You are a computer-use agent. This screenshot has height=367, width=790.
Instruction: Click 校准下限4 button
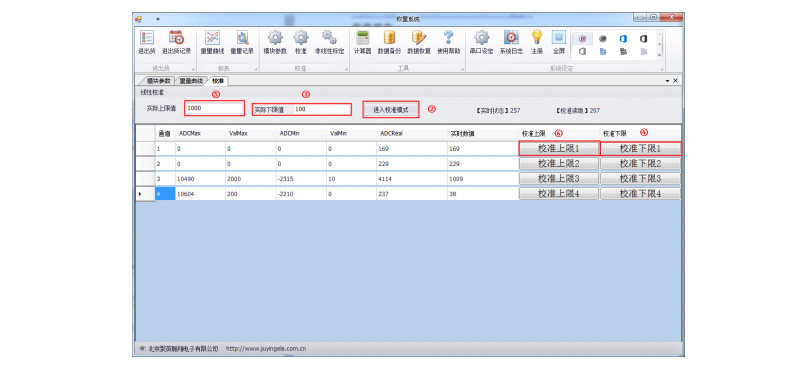[x=640, y=194]
